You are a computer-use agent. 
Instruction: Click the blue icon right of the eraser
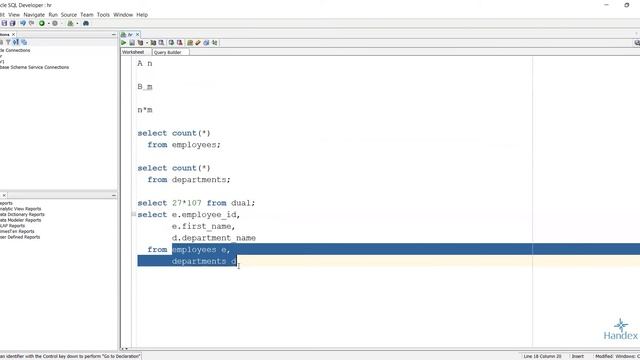click(x=206, y=42)
